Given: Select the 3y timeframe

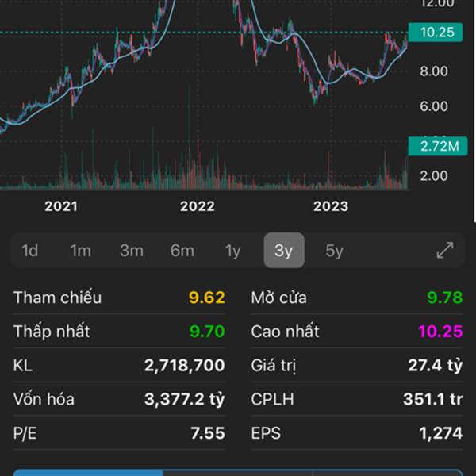Looking at the screenshot, I should pos(284,250).
